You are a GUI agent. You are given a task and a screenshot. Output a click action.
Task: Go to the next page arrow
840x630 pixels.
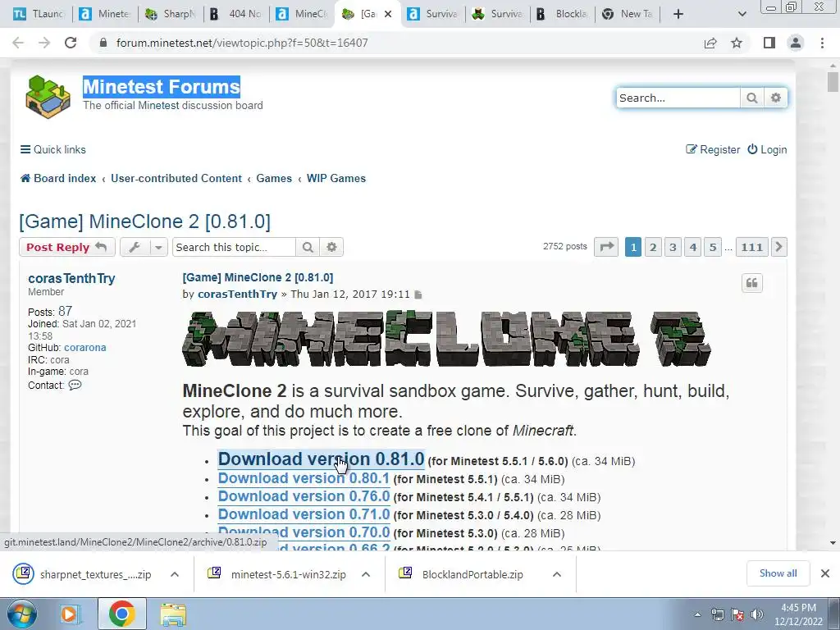click(x=779, y=247)
